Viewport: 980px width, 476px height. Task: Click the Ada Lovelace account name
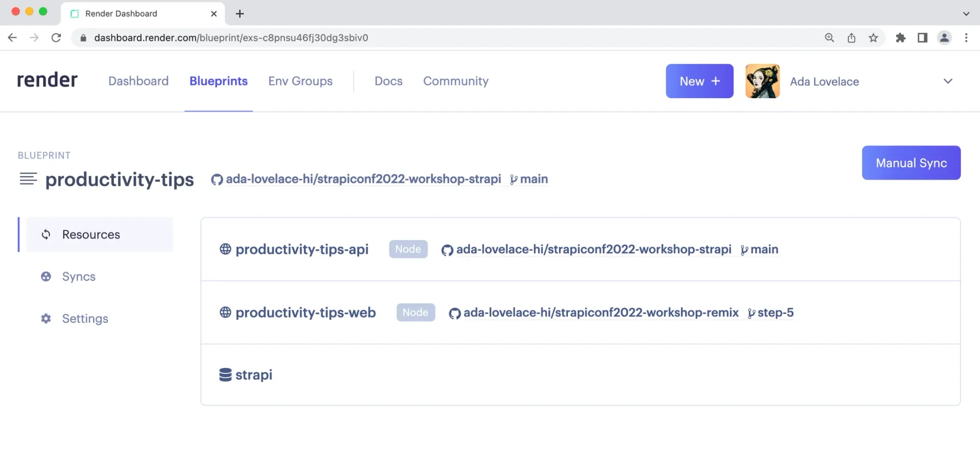click(x=824, y=82)
